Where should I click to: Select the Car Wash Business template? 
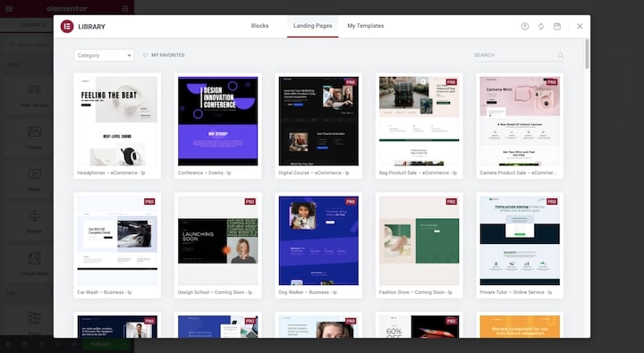[x=117, y=245]
